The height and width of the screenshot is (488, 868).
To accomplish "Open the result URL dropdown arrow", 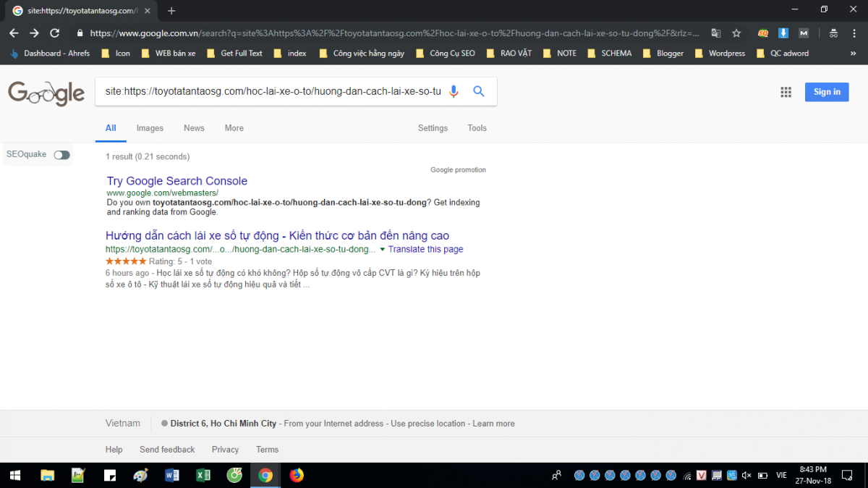I will 383,249.
